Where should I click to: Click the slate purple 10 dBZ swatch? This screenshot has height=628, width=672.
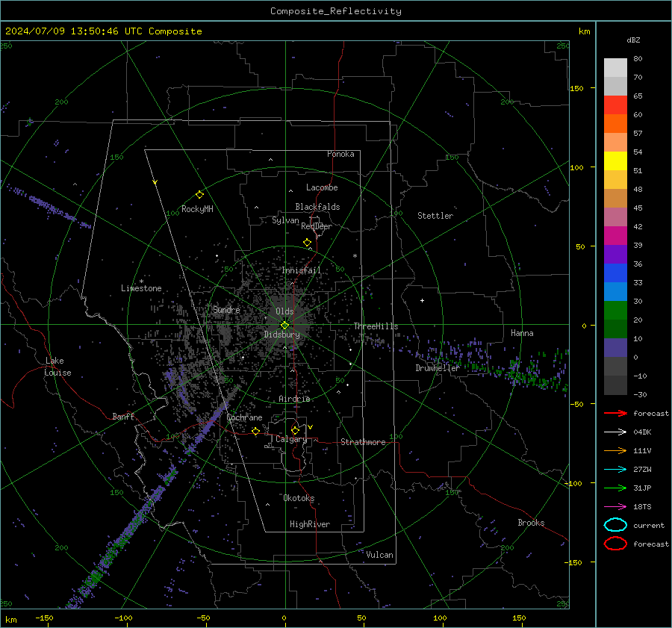pyautogui.click(x=615, y=347)
